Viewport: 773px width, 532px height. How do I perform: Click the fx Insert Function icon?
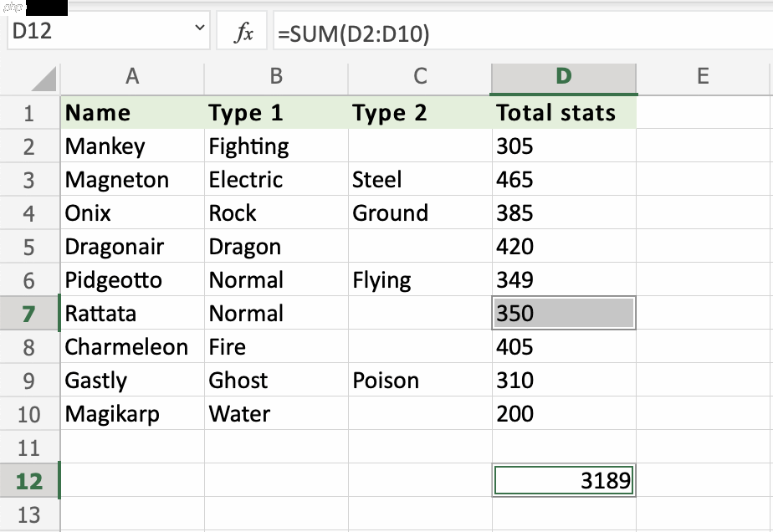coord(243,32)
